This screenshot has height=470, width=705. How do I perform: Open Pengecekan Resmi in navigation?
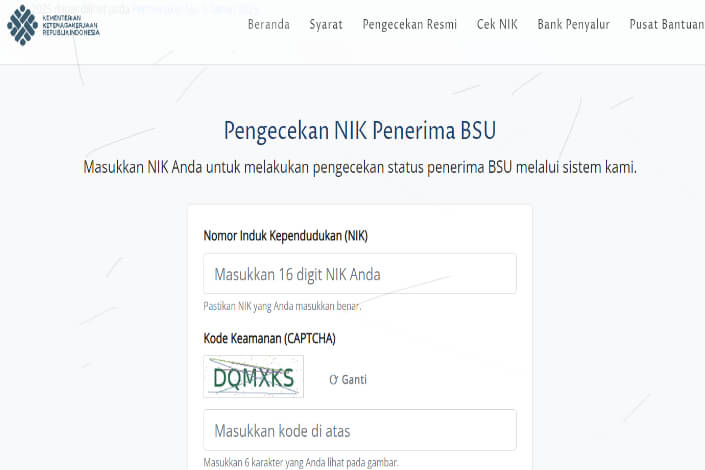click(410, 24)
